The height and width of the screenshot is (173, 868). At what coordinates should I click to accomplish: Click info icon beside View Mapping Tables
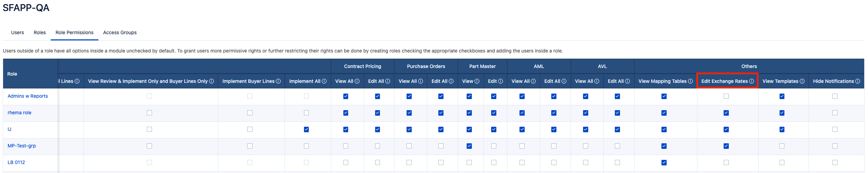(x=690, y=81)
